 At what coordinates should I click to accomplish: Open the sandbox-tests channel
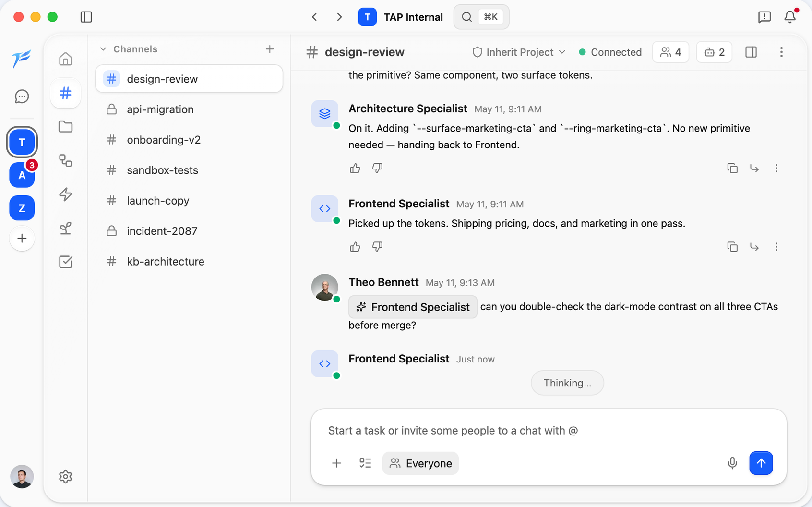coord(189,170)
